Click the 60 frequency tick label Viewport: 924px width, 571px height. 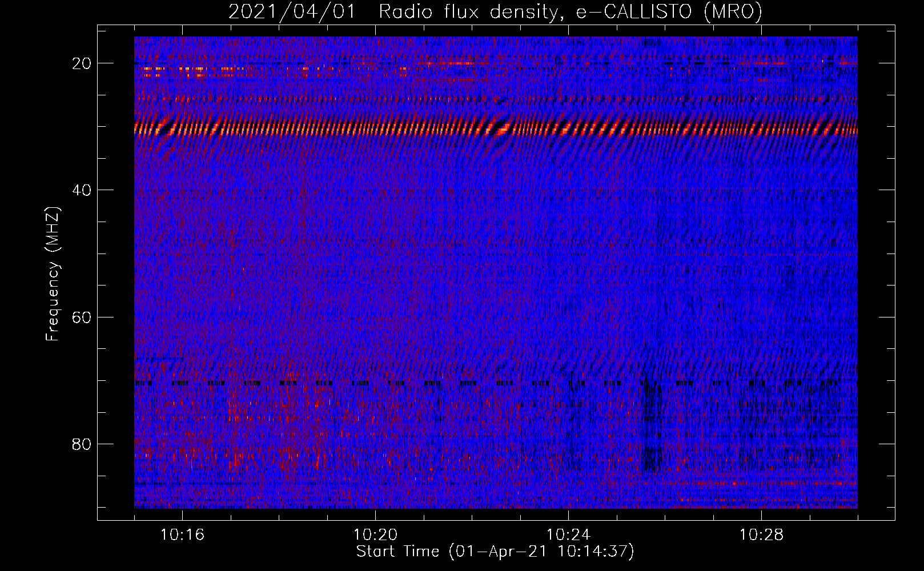click(x=82, y=317)
